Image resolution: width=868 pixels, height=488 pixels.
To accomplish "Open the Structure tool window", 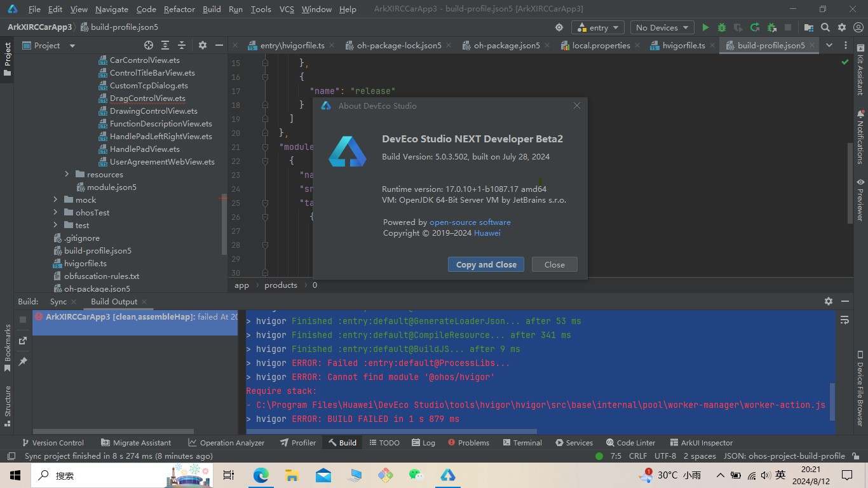I will click(x=8, y=405).
